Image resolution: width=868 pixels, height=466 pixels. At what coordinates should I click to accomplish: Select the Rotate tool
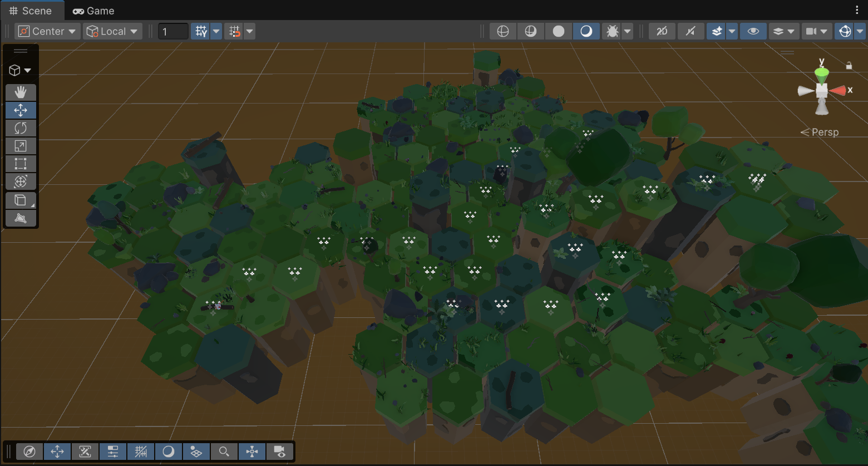[x=21, y=128]
